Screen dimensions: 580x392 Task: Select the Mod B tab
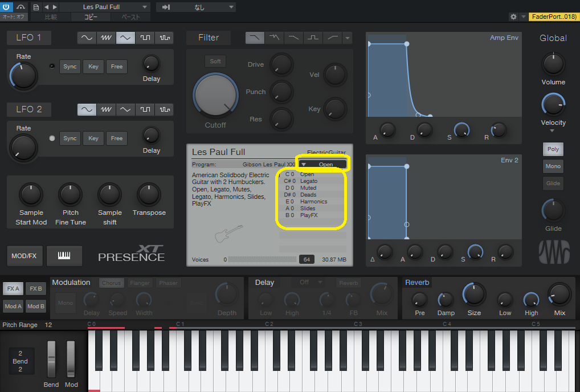[x=36, y=306]
